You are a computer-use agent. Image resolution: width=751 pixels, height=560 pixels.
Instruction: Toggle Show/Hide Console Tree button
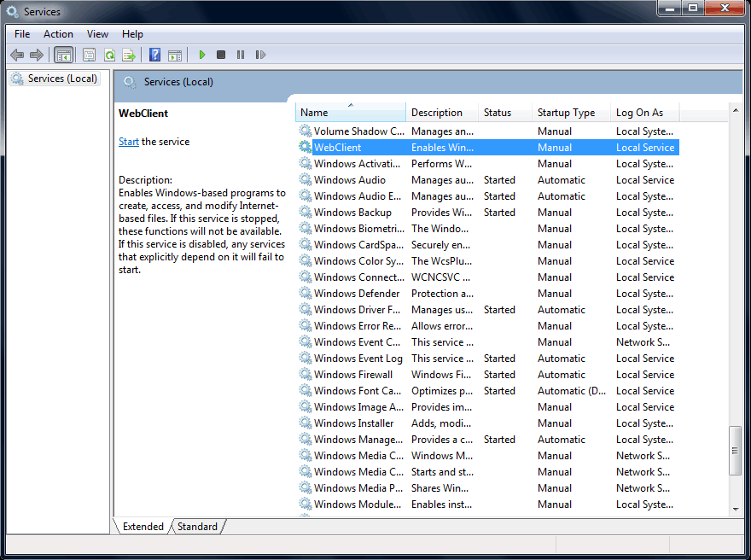pos(63,55)
